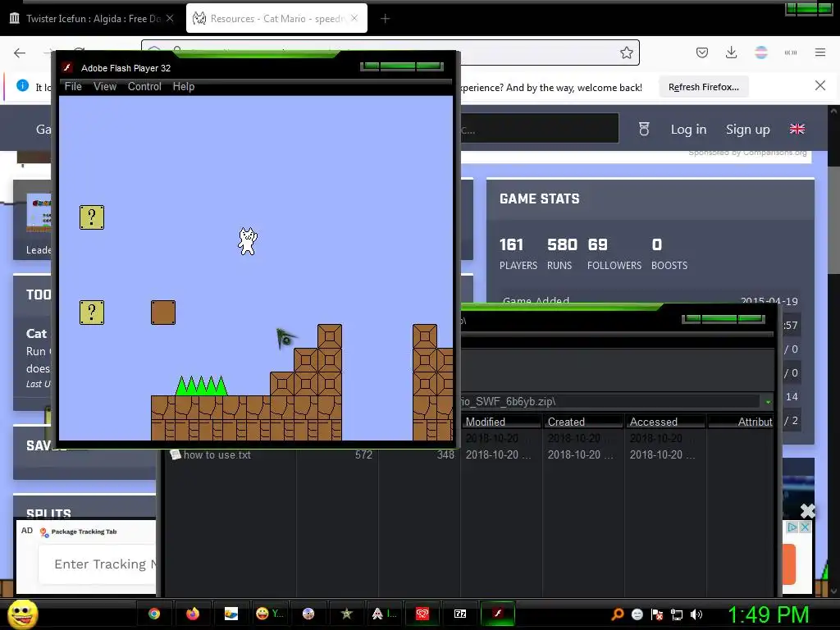Open Save to Pocket in Firefox toolbar
Screen dimensions: 840x630
[702, 52]
